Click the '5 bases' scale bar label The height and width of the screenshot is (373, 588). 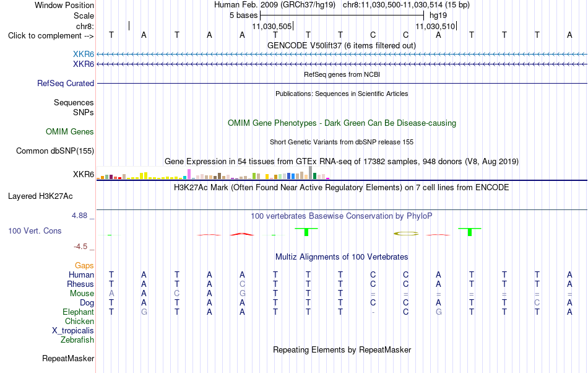(244, 15)
